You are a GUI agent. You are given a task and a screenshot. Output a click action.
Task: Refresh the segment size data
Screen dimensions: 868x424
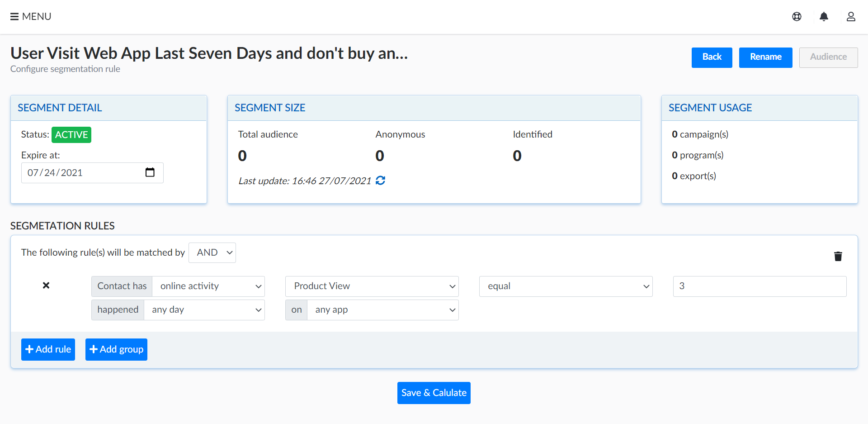click(x=381, y=181)
